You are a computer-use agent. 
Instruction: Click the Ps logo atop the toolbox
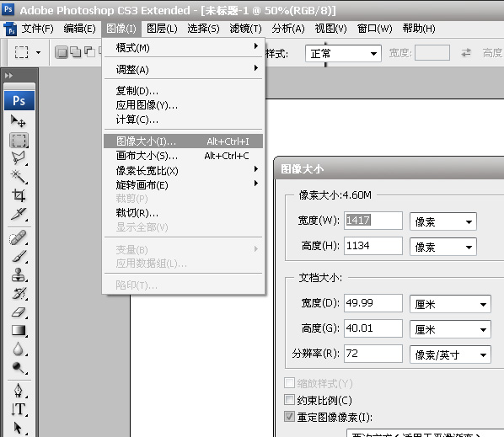click(x=19, y=100)
